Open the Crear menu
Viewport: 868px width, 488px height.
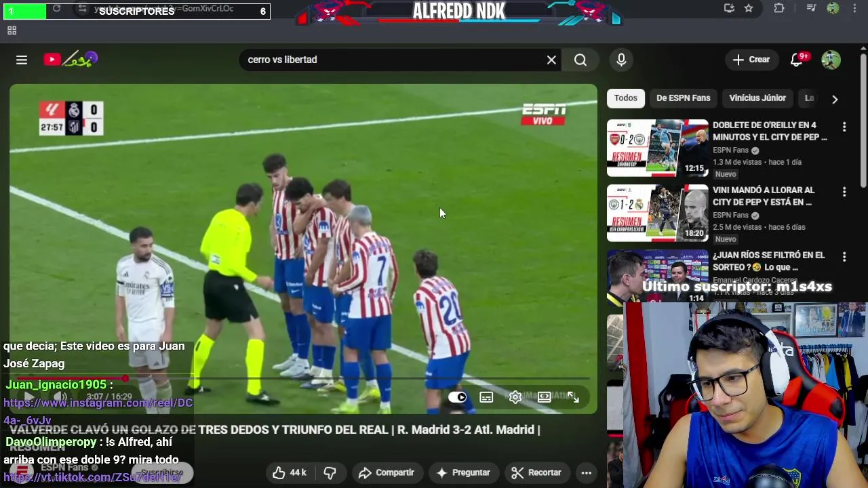point(751,60)
